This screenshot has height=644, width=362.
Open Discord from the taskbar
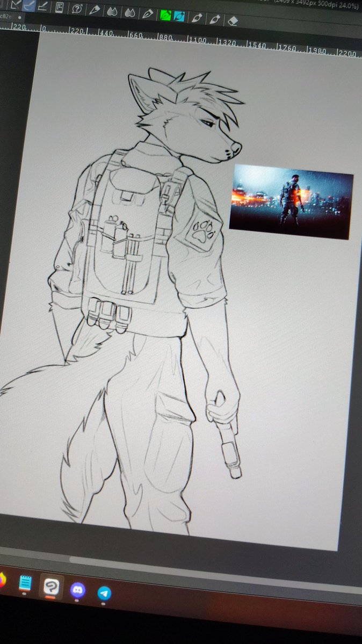click(78, 590)
